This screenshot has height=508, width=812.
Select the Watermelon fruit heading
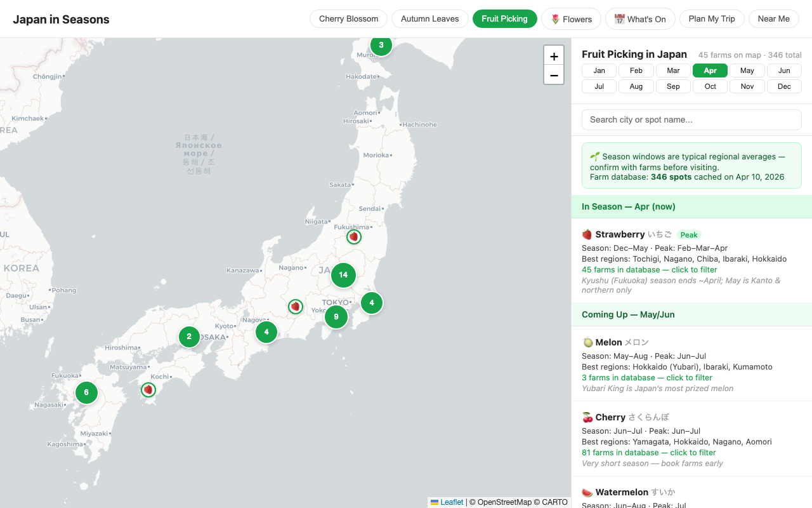point(622,492)
